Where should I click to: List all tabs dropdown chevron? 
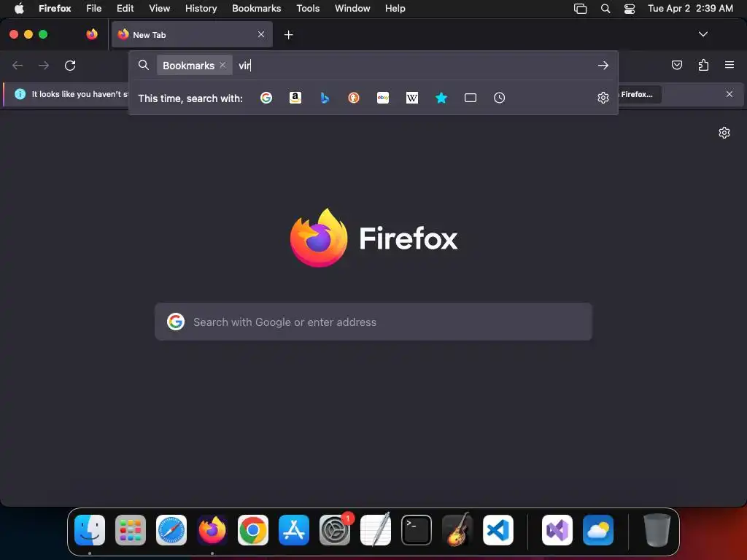coord(703,34)
